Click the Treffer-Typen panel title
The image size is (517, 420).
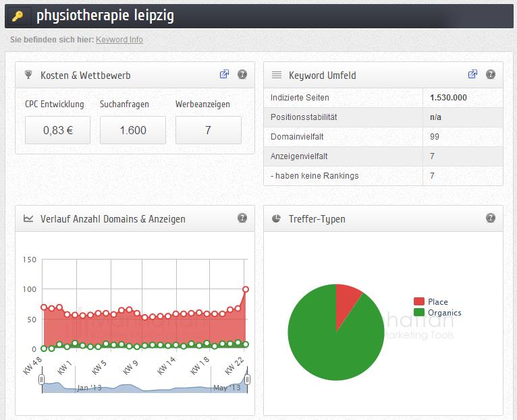[317, 219]
